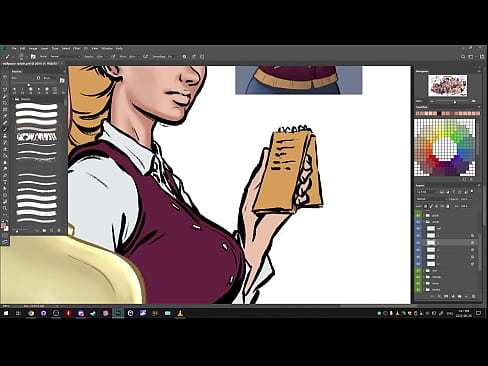The height and width of the screenshot is (366, 488).
Task: Open the Filter menu
Action: point(76,48)
